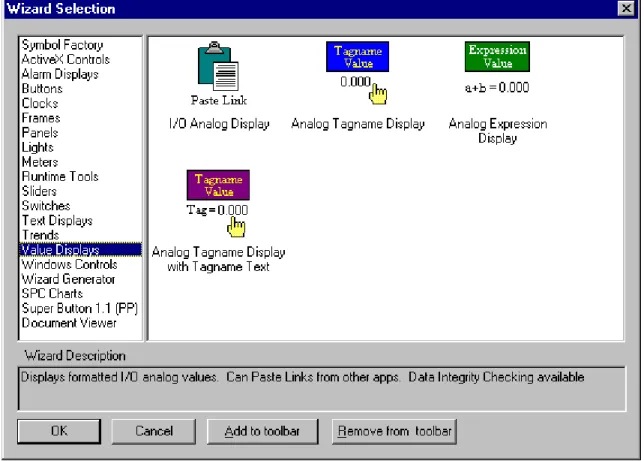Image resolution: width=644 pixels, height=461 pixels.
Task: Choose the Alarm Displays category
Action: tap(60, 74)
